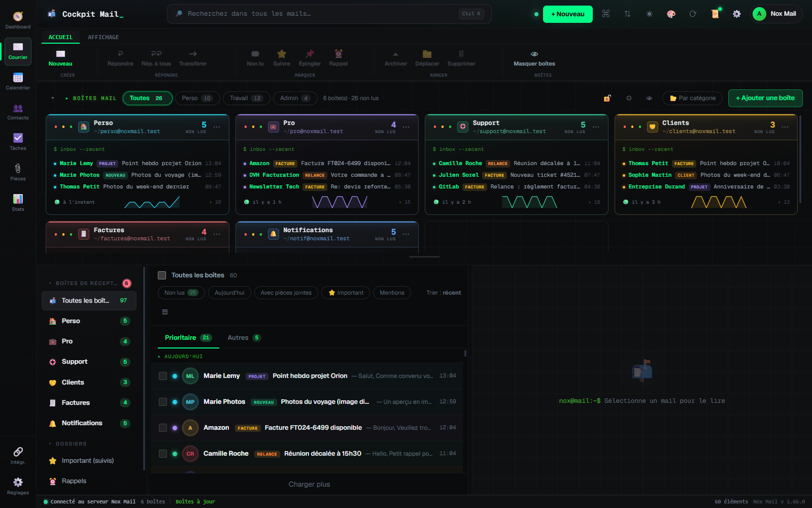Collapse the Boîtes de récept. sidebar section
This screenshot has width=812, height=508.
point(50,283)
